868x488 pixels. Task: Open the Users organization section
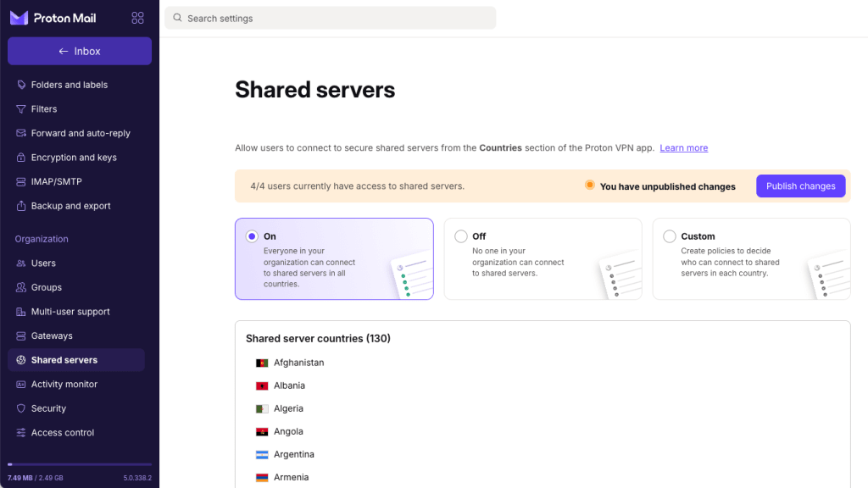click(42, 263)
